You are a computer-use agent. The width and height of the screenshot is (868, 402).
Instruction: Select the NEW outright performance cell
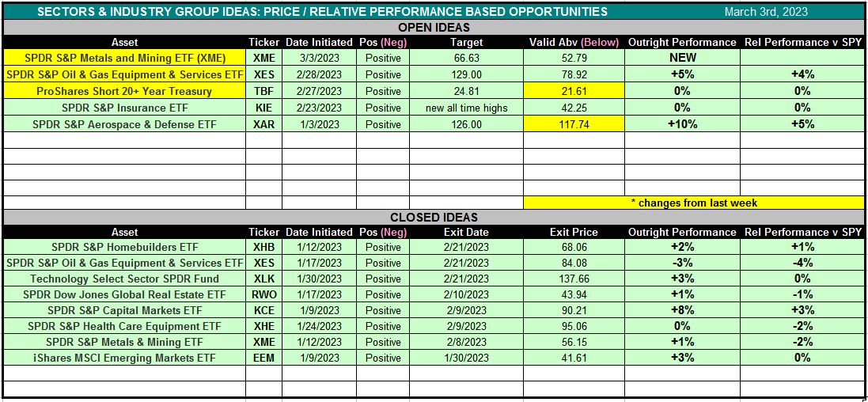[682, 58]
